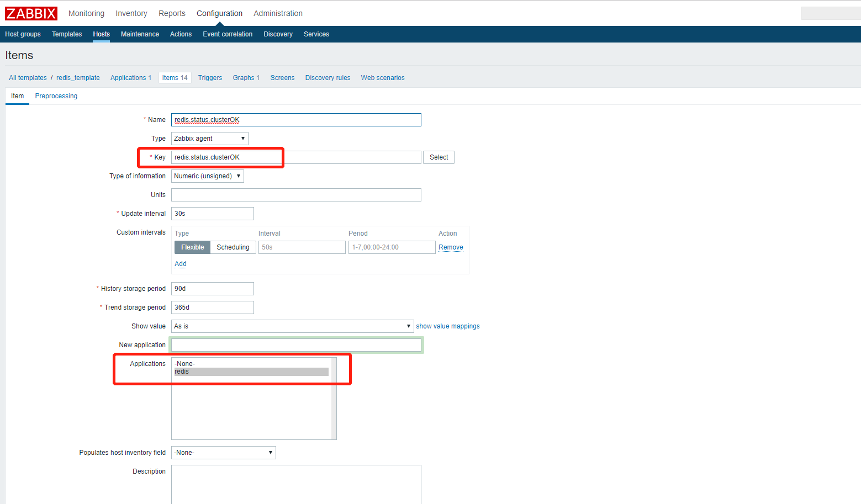
Task: Click the Description text area
Action: [x=296, y=484]
